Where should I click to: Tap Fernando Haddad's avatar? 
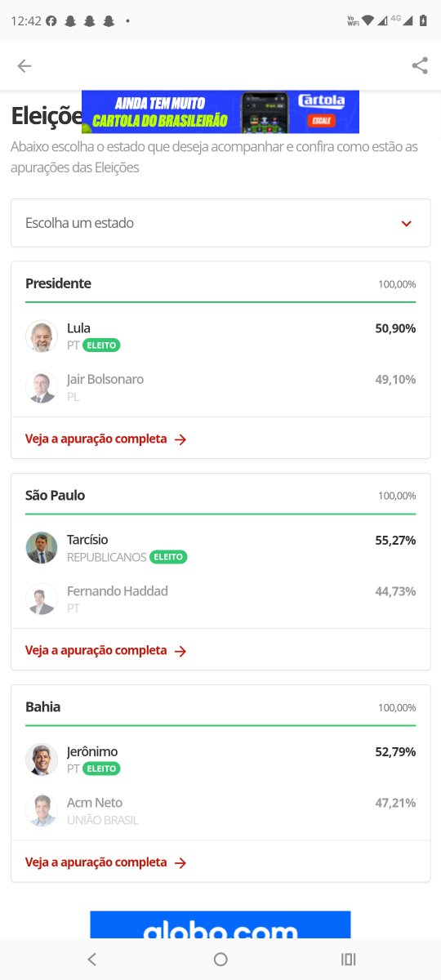pos(42,599)
